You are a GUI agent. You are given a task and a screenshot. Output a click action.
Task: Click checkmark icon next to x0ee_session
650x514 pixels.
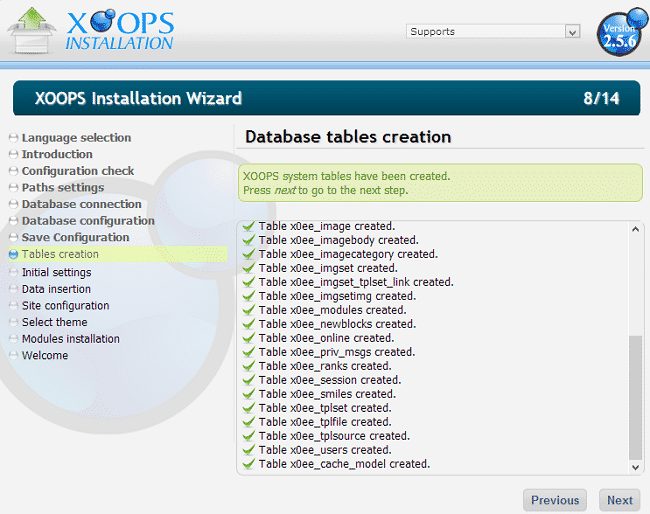(x=248, y=380)
